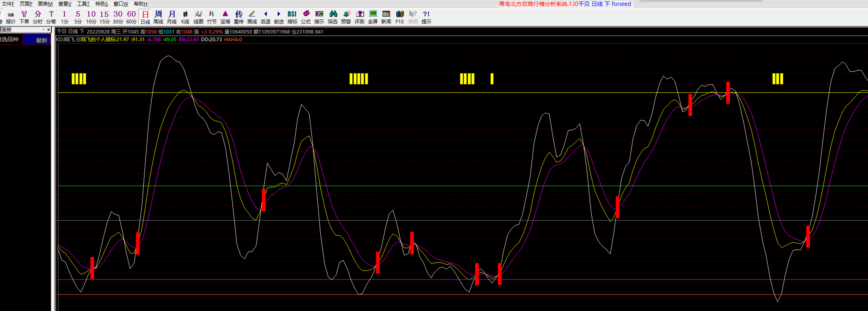868x311 pixels.
Task: Click the isolated single yellow bar marker
Action: point(492,79)
